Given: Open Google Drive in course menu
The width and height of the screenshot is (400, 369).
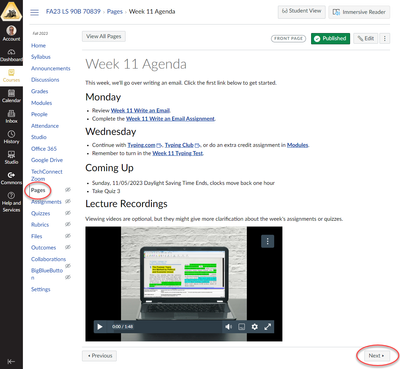Looking at the screenshot, I should click(x=47, y=160).
